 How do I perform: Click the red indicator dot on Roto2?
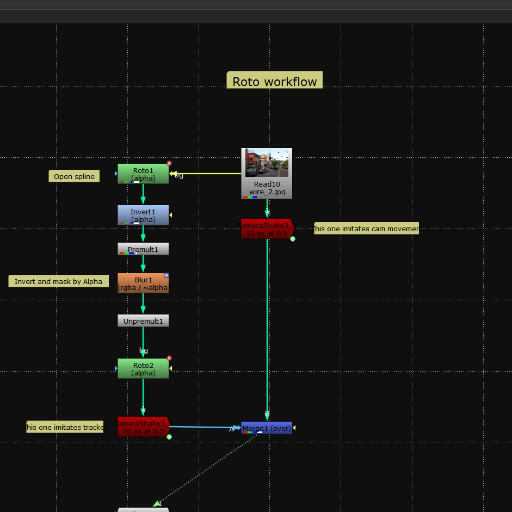[169, 358]
